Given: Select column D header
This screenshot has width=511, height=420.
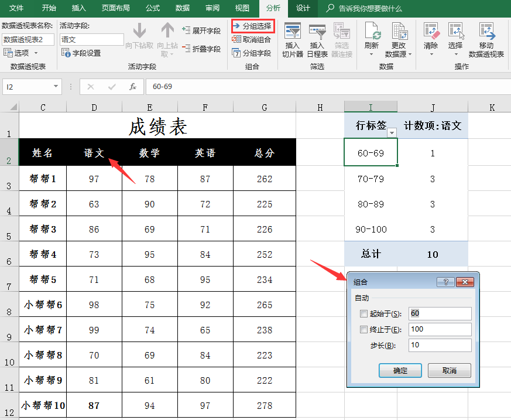Looking at the screenshot, I should pyautogui.click(x=94, y=107).
